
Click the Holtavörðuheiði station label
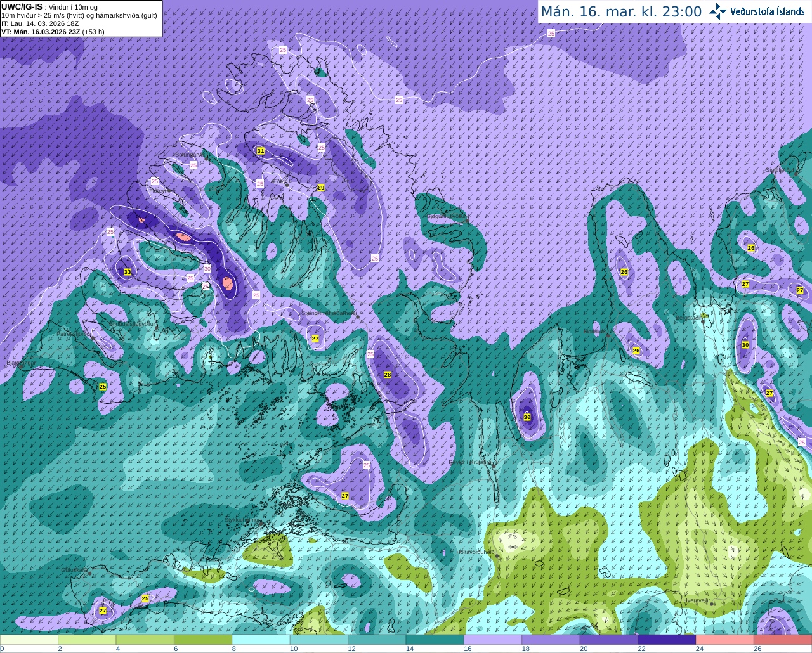tap(476, 552)
